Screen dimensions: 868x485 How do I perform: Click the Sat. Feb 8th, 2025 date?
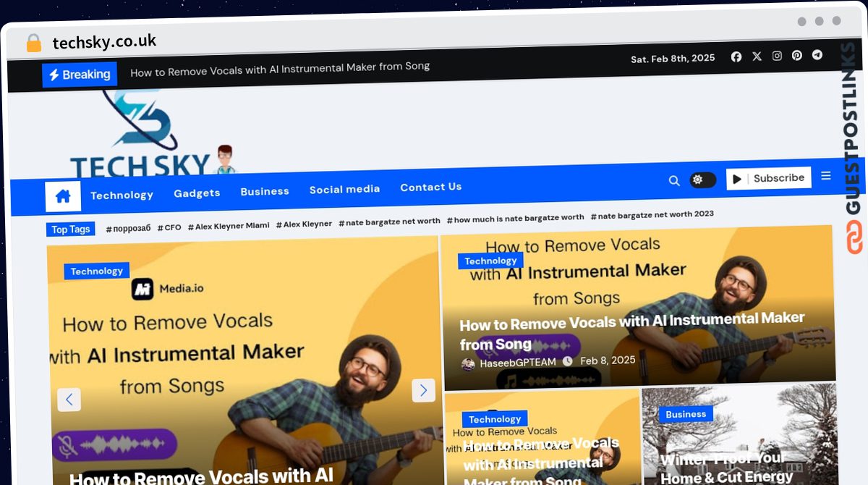click(x=673, y=59)
